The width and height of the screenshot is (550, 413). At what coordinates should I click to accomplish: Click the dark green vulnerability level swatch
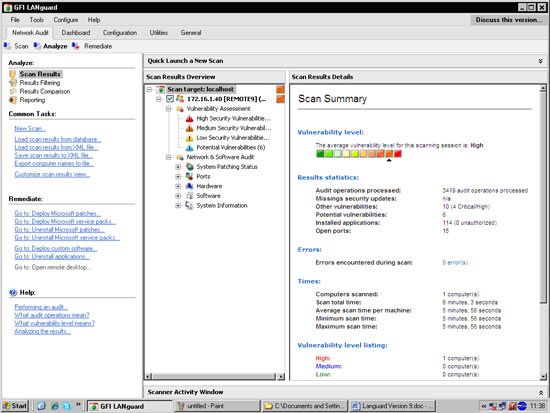click(x=320, y=154)
